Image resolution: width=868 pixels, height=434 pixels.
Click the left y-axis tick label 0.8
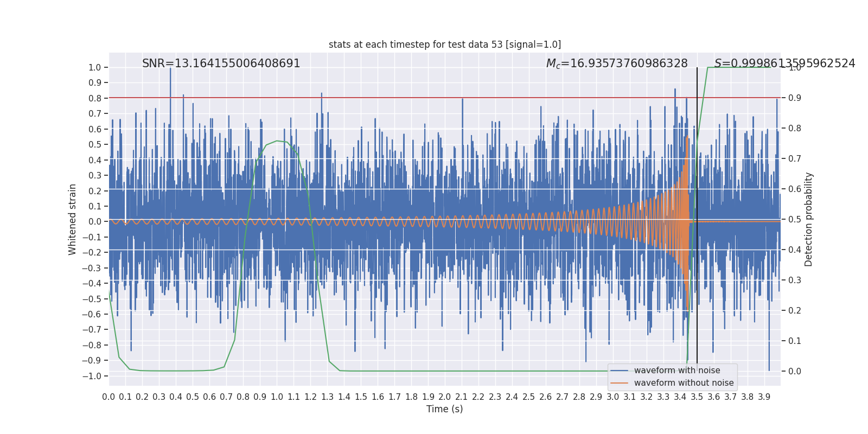coord(95,98)
